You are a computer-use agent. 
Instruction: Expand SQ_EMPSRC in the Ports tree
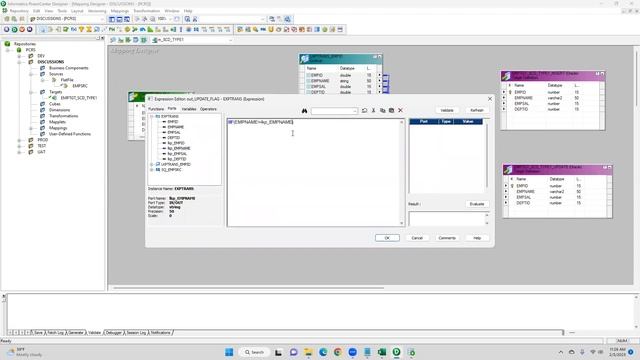[152, 170]
